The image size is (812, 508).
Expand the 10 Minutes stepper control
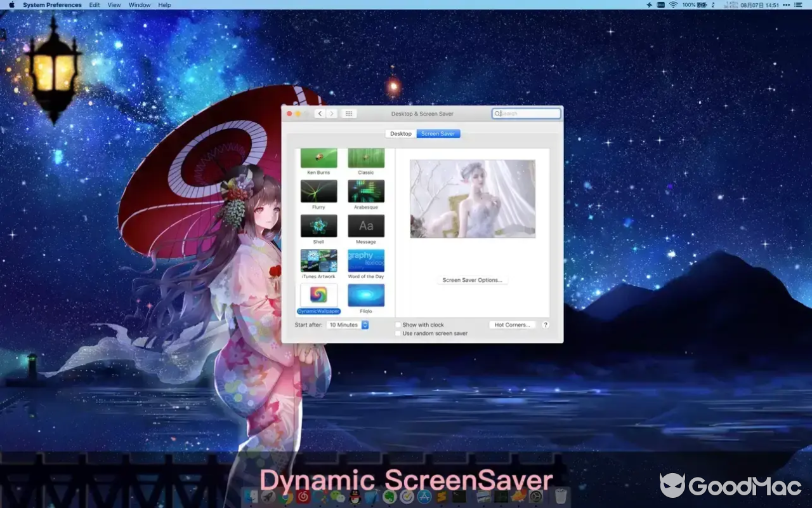366,324
